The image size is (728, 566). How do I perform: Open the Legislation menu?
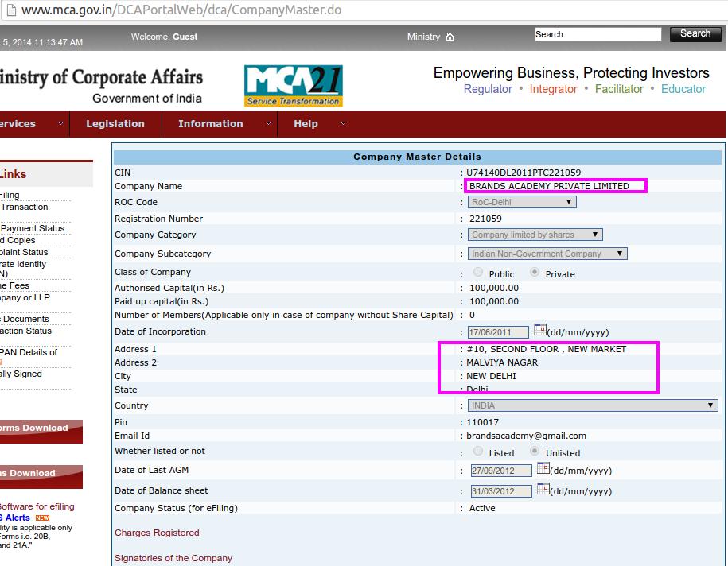115,124
